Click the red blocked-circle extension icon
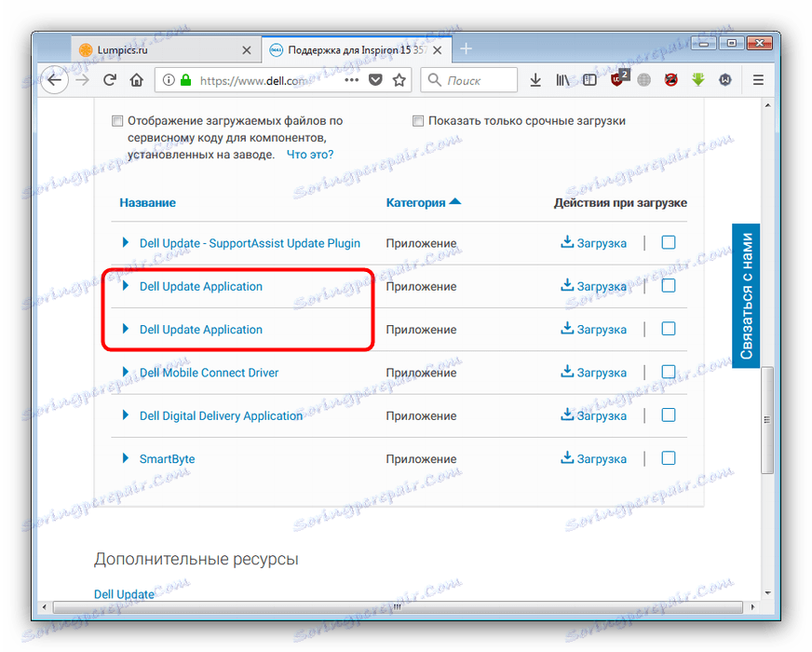812x652 pixels. 671,80
